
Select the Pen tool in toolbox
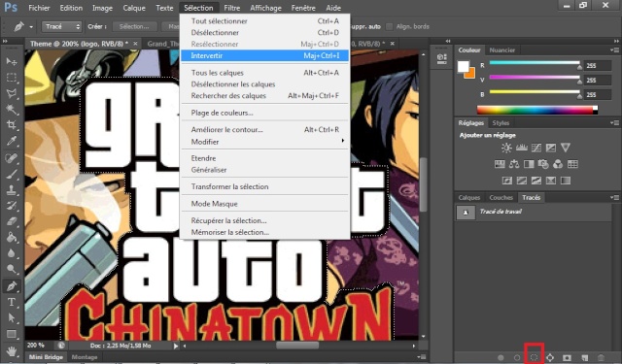pos(12,286)
